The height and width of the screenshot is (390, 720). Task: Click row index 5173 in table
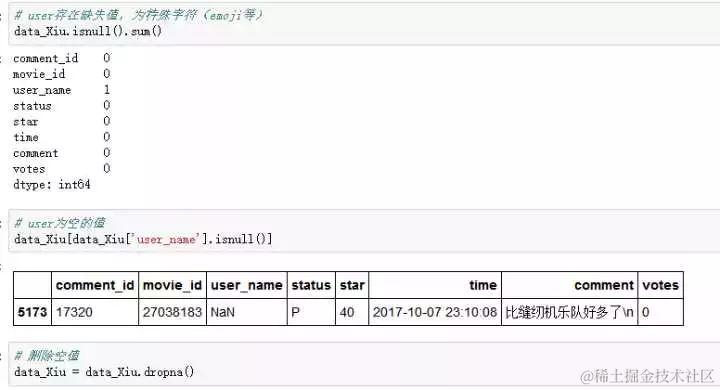tap(32, 312)
